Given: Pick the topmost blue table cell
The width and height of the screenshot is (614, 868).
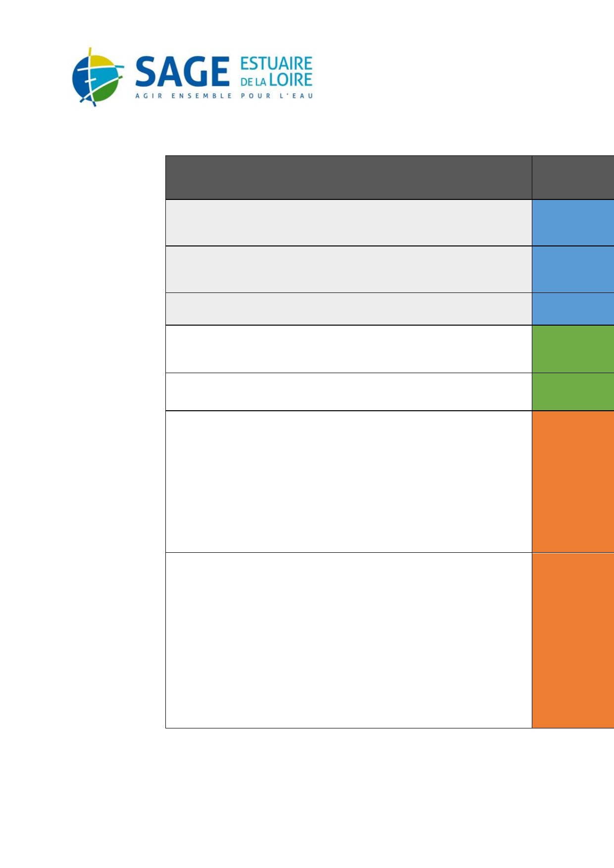Looking at the screenshot, I should pyautogui.click(x=573, y=223).
